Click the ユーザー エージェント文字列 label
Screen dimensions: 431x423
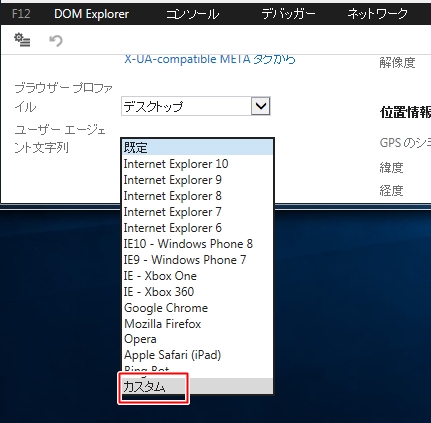click(x=60, y=138)
